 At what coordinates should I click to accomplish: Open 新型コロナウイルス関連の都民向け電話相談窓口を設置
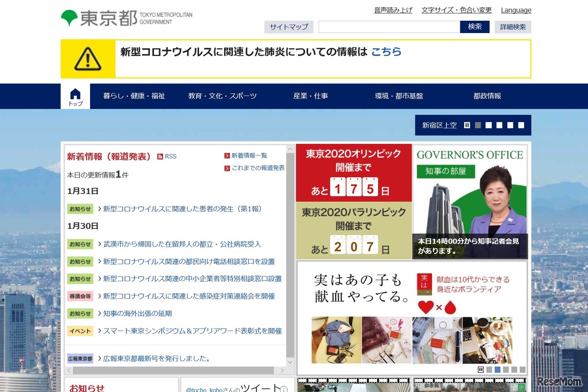pyautogui.click(x=189, y=262)
